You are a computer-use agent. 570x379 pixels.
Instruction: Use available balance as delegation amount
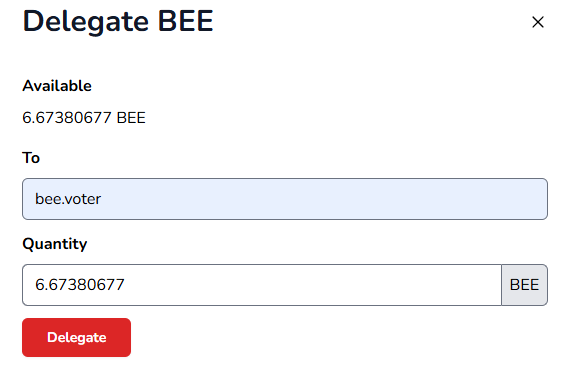point(84,118)
